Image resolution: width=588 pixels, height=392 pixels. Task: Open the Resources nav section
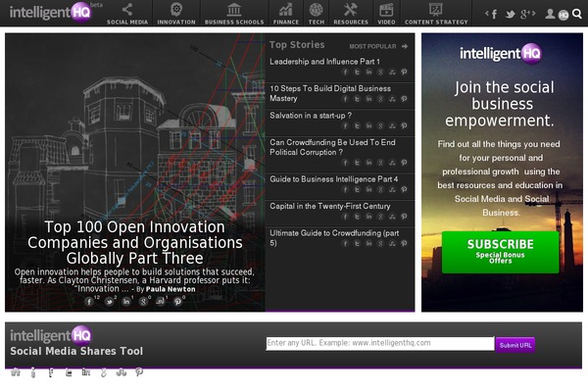point(351,14)
